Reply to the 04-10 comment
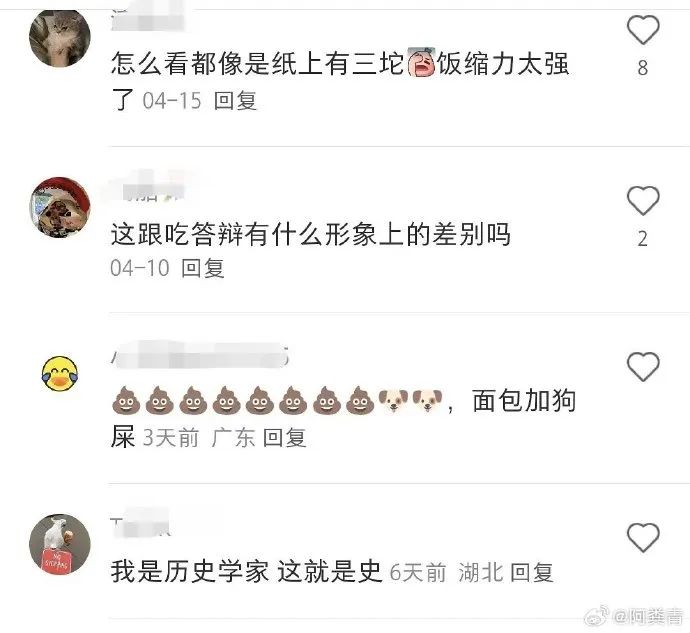 (203, 268)
